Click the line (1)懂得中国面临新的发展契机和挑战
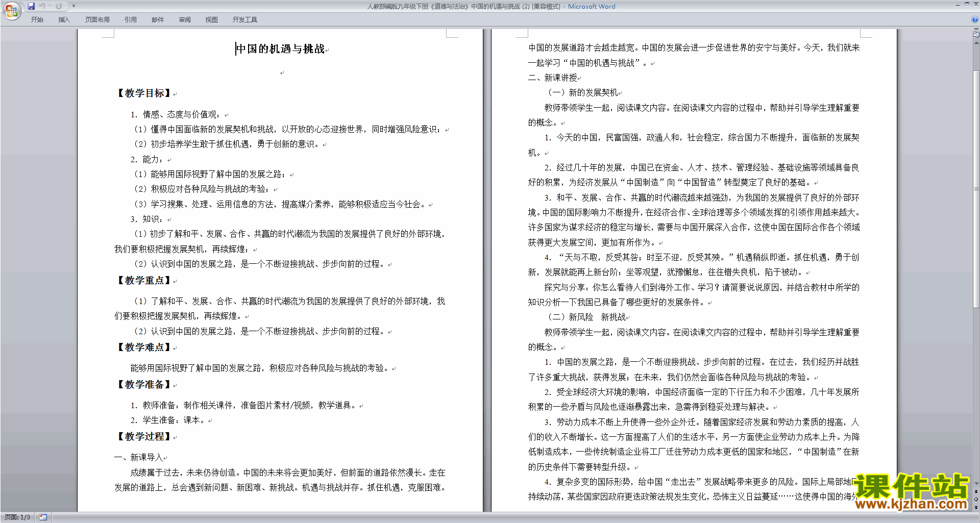Viewport: 980px width, 523px height. click(288, 129)
